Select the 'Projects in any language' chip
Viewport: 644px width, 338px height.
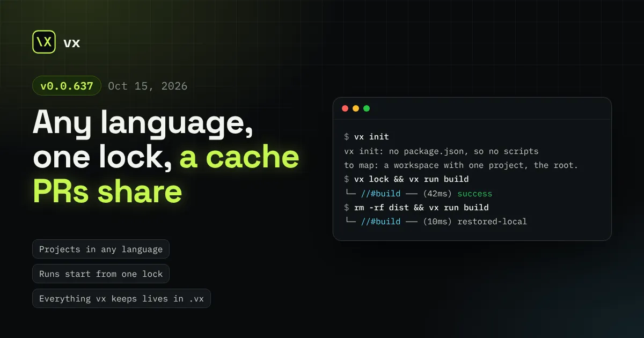101,249
